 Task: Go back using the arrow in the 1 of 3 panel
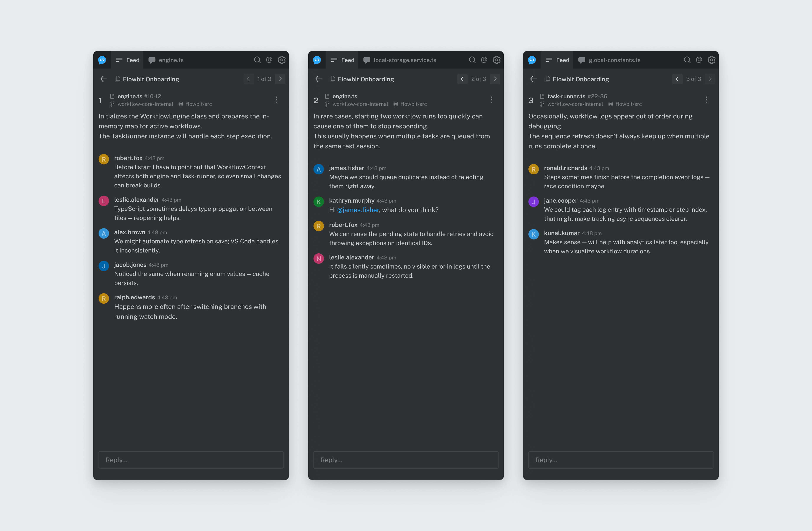(x=104, y=79)
